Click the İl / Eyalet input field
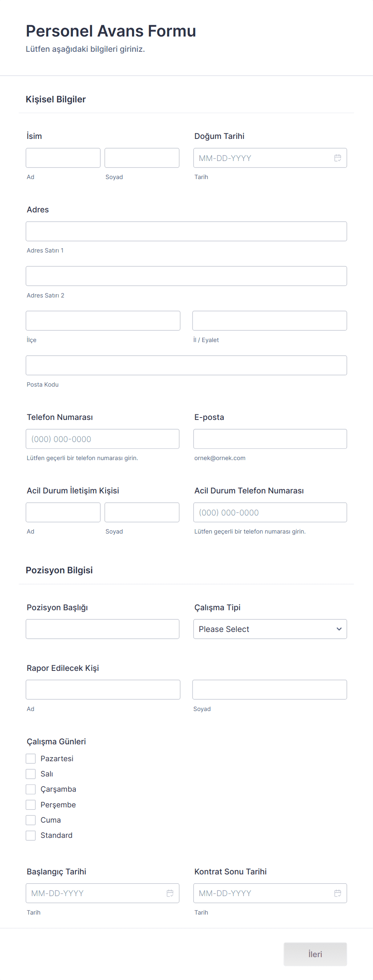The height and width of the screenshot is (980, 373). (270, 320)
